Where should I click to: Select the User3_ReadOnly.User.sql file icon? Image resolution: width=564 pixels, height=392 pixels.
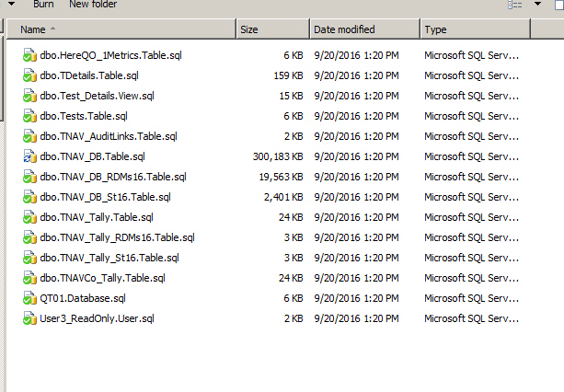pos(29,318)
